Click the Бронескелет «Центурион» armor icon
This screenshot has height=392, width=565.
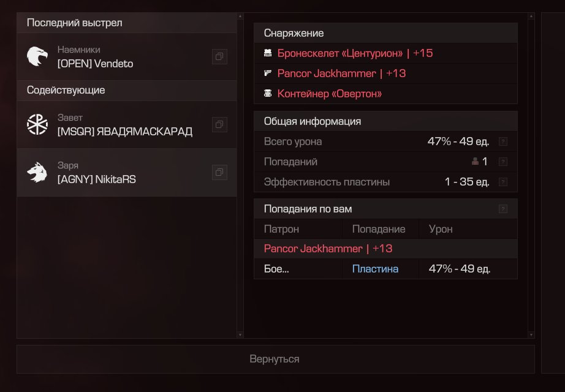pos(268,53)
